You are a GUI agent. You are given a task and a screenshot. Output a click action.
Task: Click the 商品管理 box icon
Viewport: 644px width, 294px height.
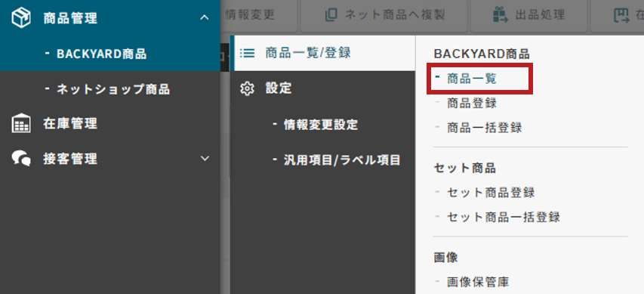point(21,18)
